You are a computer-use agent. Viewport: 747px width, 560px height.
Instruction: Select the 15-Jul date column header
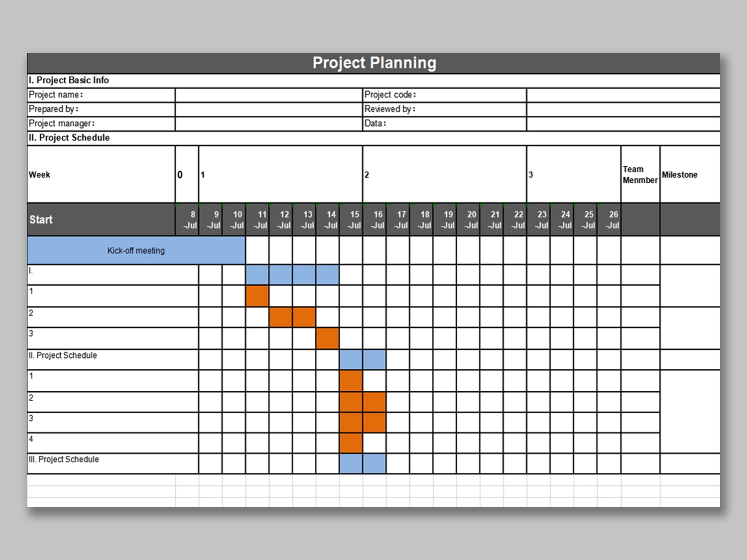(351, 220)
